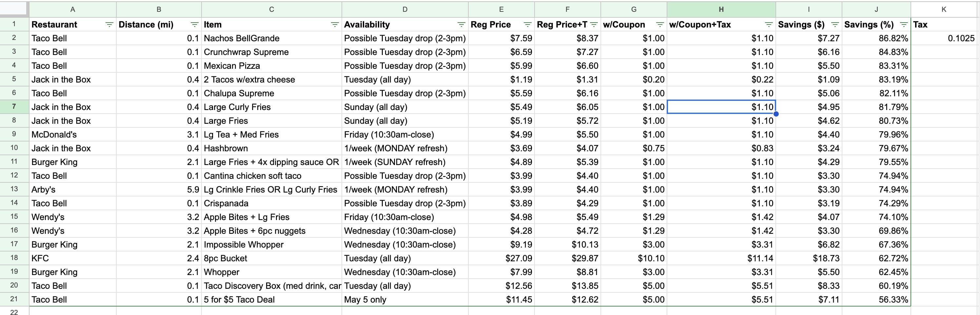Click the w/Coupon filter icon
Viewport: 980px width, 315px height.
click(660, 25)
